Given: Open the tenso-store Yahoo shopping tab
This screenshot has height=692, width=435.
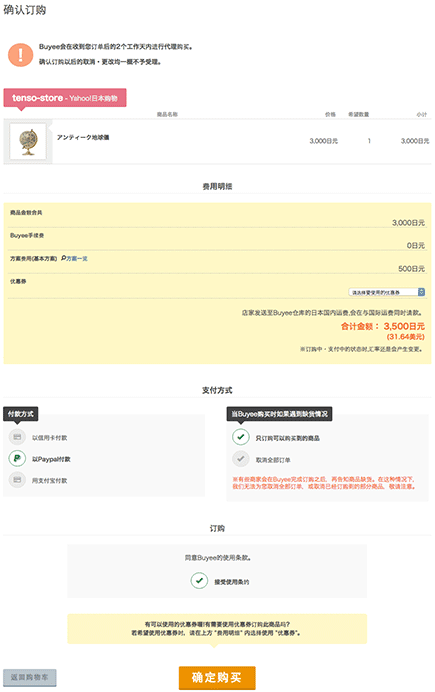Looking at the screenshot, I should (65, 98).
